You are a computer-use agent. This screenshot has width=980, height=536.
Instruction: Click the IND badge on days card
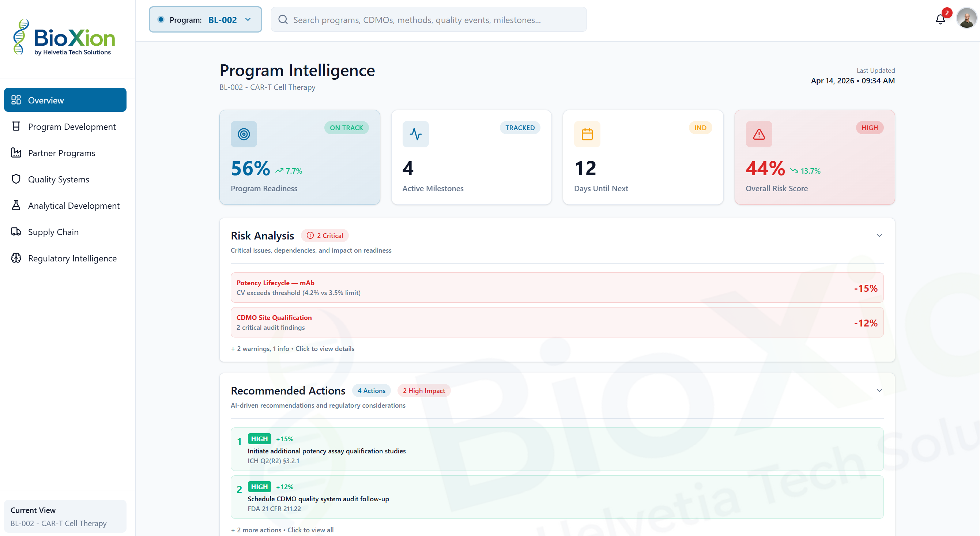[x=700, y=128]
